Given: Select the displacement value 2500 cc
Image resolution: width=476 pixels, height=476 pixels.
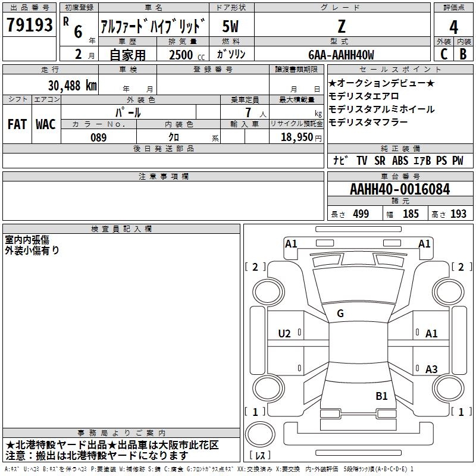Looking at the screenshot, I should [187, 55].
